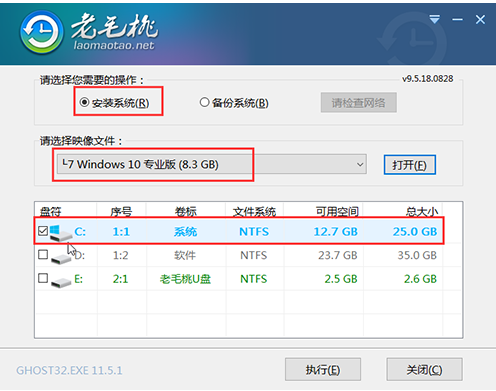Expand the image file dropdown arrow
The width and height of the screenshot is (496, 391).
click(x=360, y=164)
